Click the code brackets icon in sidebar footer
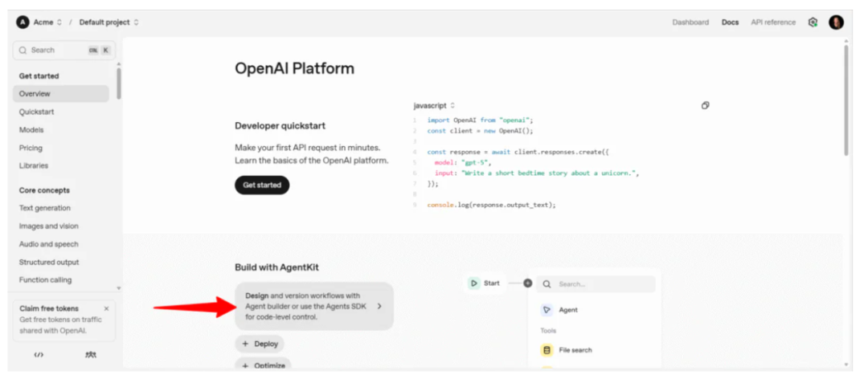 pos(39,355)
